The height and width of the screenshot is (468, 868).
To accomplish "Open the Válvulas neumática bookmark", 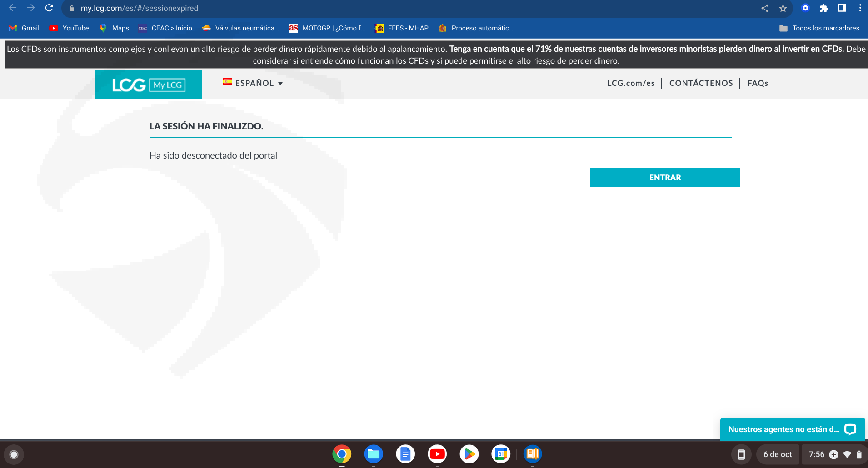I will pyautogui.click(x=240, y=28).
